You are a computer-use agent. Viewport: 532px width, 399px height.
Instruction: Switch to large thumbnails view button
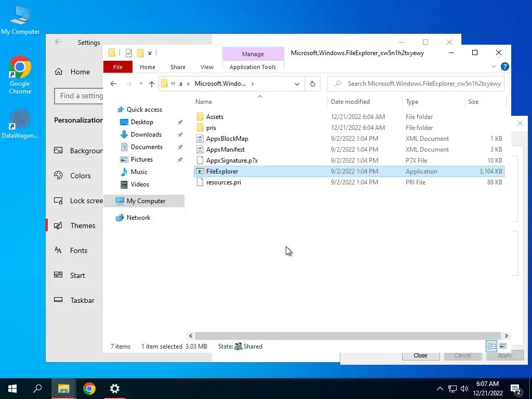pos(503,346)
